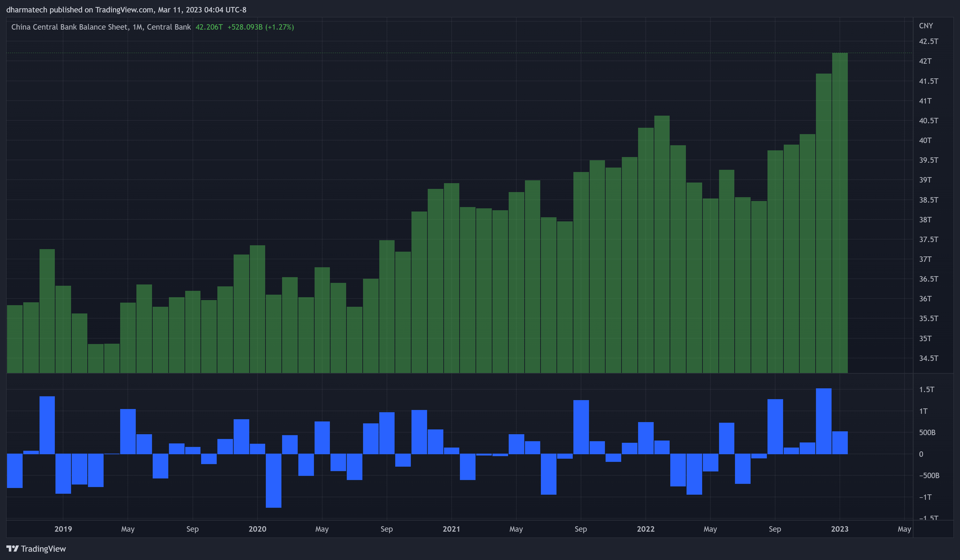Screen dimensions: 960x560
Task: Select the 1.5T label on the lower pane scale
Action: (928, 389)
